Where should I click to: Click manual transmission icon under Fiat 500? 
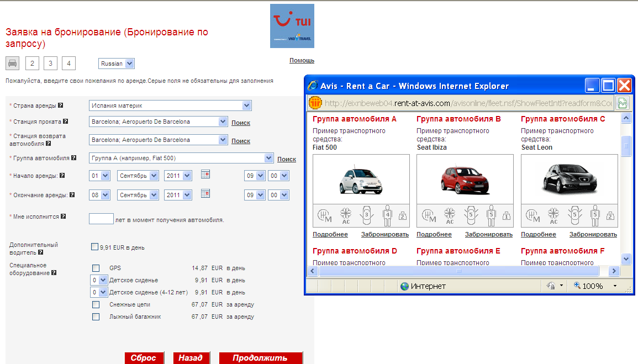(324, 215)
